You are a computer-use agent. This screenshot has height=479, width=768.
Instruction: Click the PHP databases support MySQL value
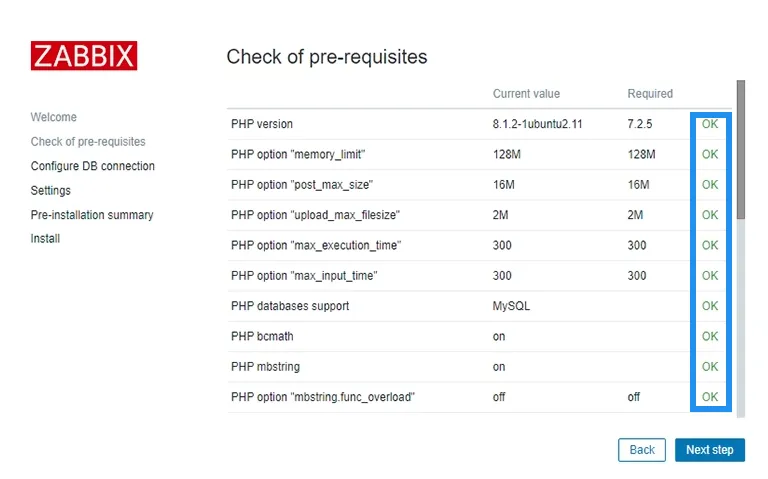pos(511,306)
